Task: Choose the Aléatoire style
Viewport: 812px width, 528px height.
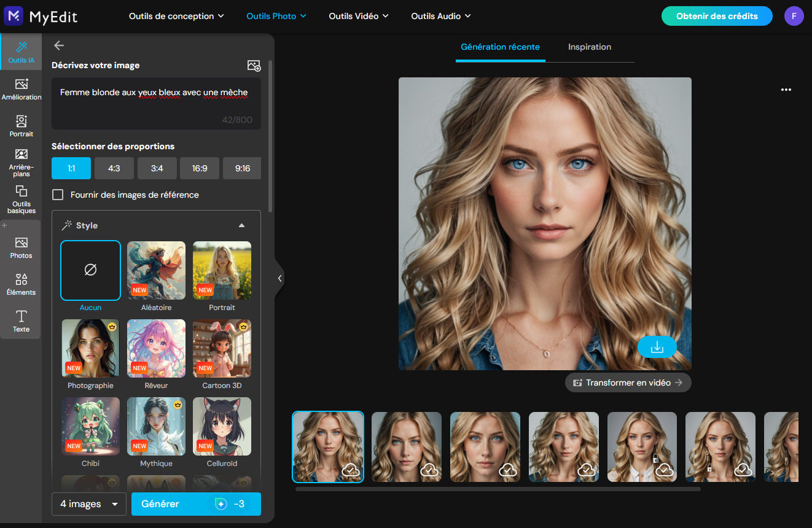Action: pyautogui.click(x=156, y=270)
